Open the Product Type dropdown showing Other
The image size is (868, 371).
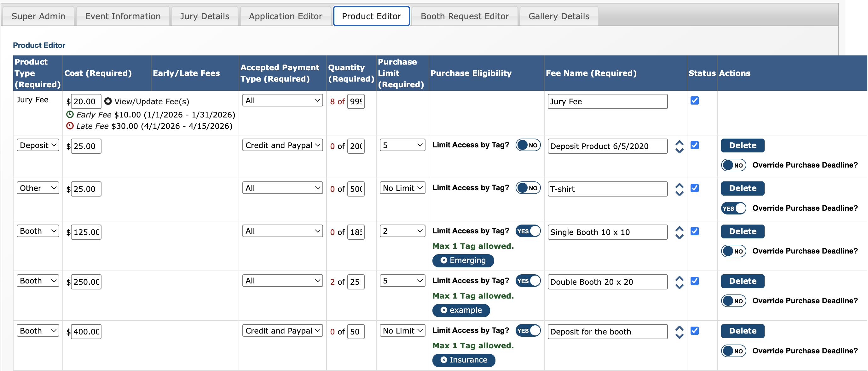38,188
